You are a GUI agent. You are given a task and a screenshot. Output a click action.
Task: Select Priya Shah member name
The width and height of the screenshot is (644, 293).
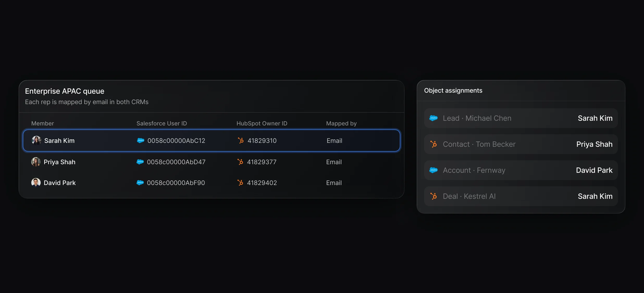tap(59, 162)
